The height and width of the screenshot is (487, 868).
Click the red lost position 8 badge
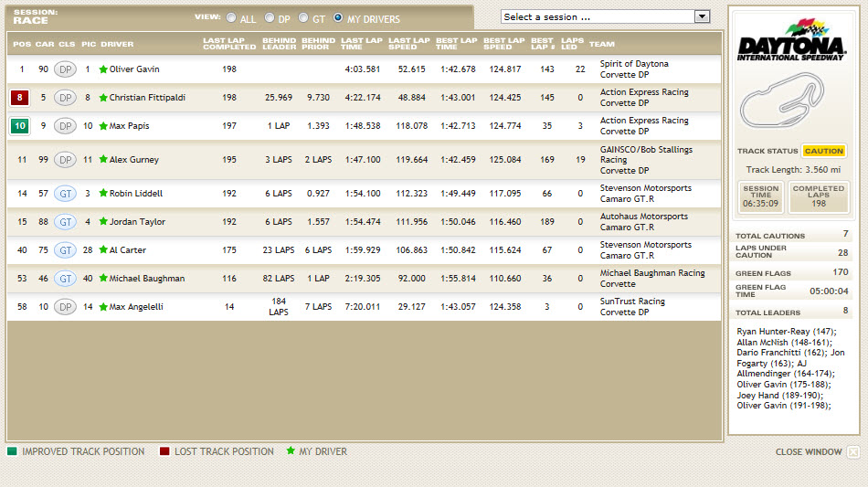20,98
